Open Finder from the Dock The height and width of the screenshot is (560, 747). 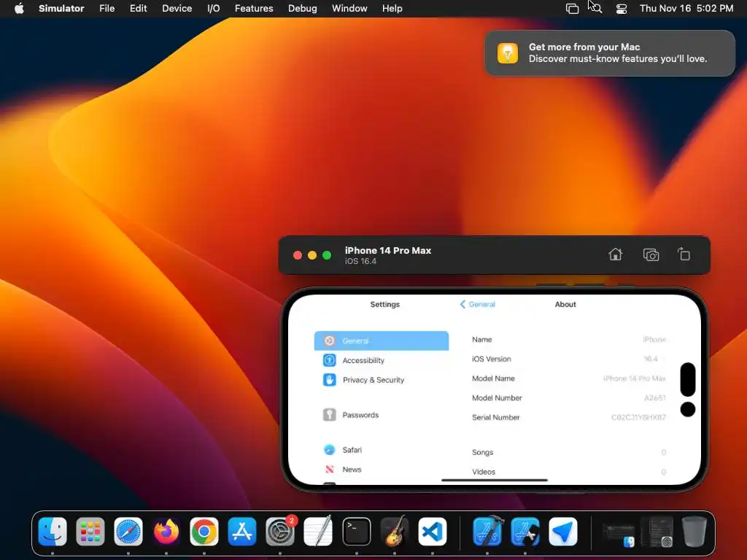[53, 532]
